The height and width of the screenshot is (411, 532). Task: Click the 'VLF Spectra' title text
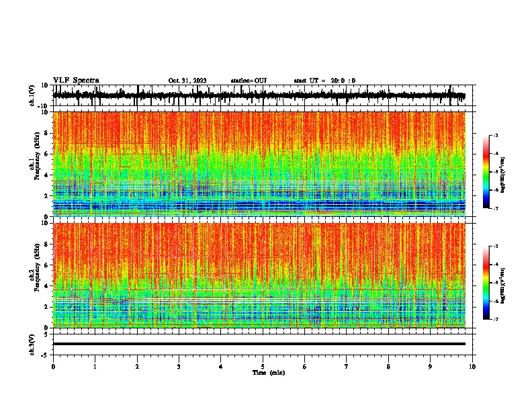[x=76, y=81]
